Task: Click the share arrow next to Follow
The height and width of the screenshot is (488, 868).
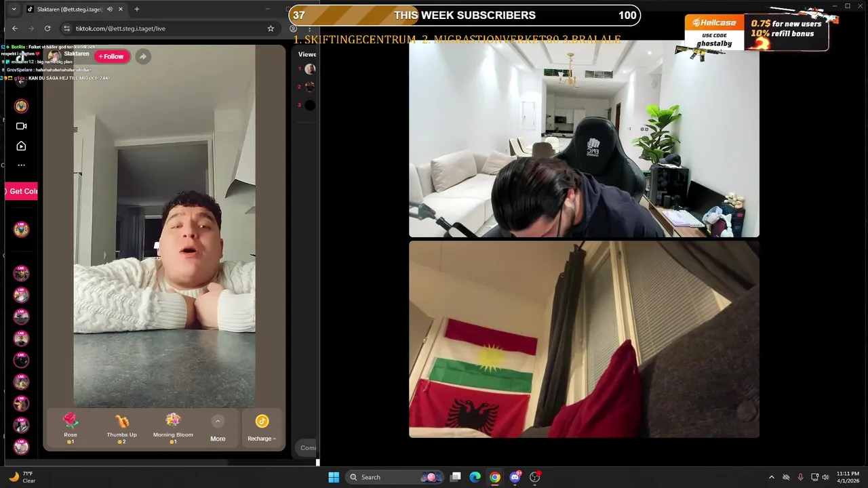Action: [x=142, y=57]
